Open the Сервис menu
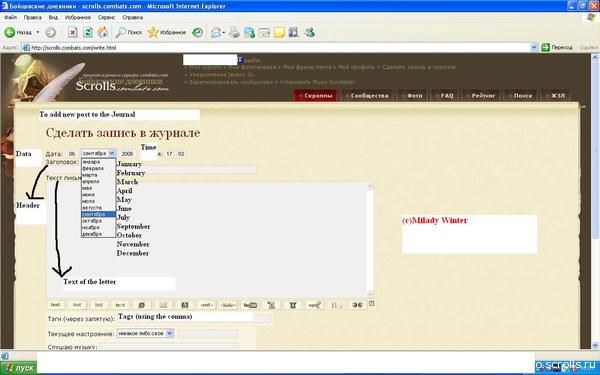Screen dimensions: 600x375 coord(106,18)
